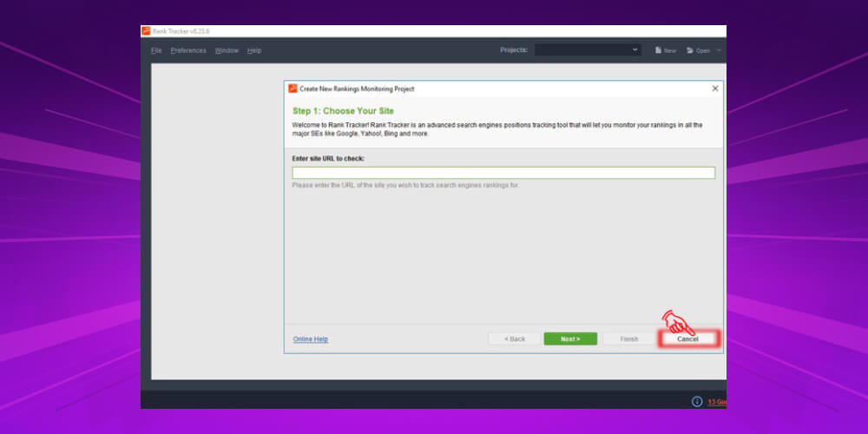Open the File menu
The width and height of the screenshot is (868, 434).
coord(156,50)
